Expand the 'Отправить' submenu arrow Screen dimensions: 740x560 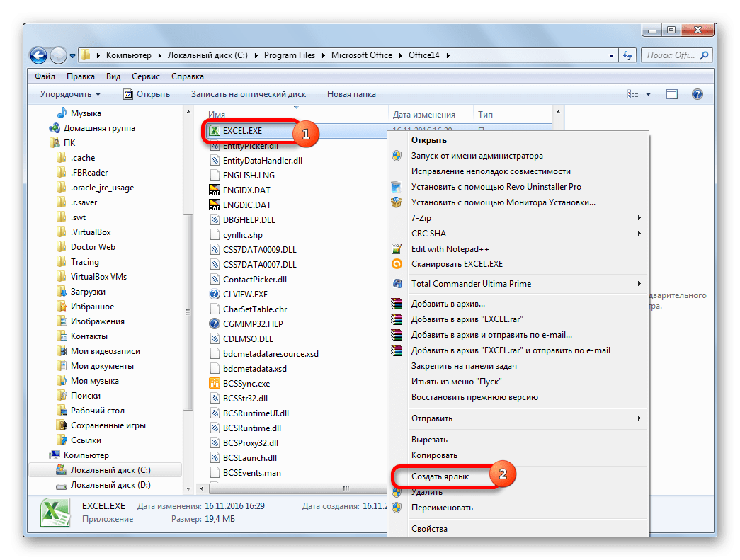639,418
